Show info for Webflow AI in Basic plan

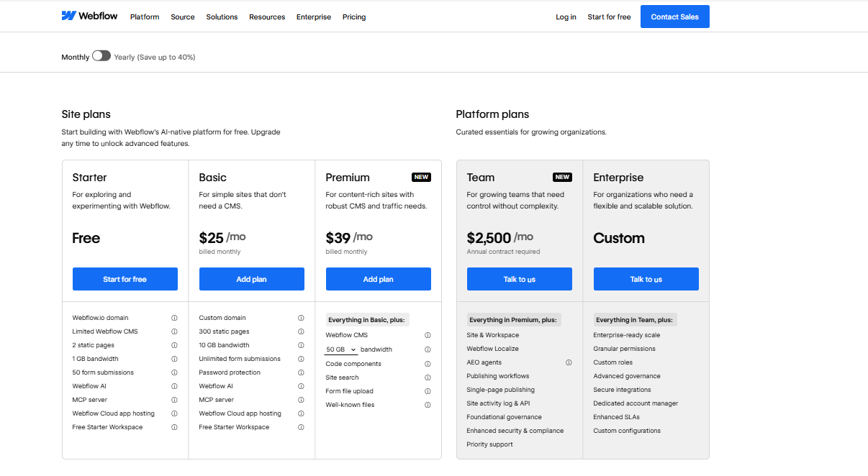pyautogui.click(x=301, y=386)
